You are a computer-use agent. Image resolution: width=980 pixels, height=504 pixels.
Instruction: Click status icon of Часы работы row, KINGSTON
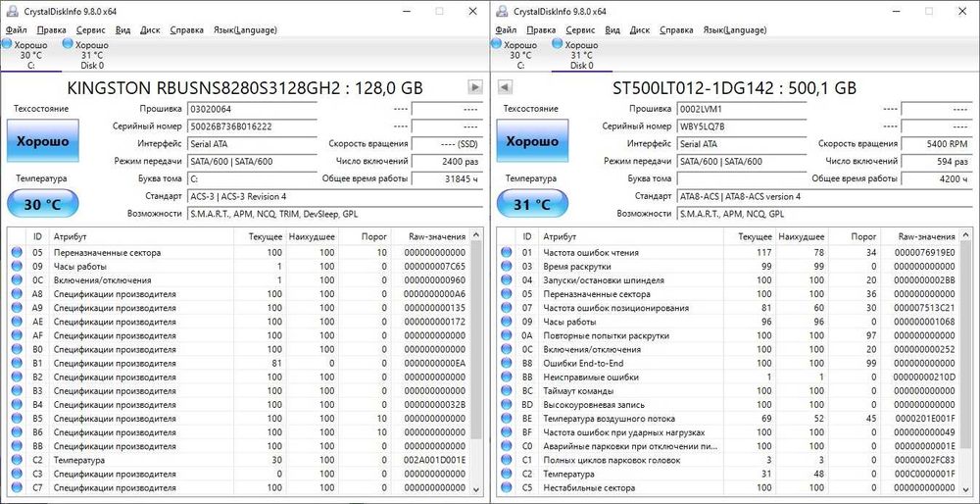click(x=17, y=267)
